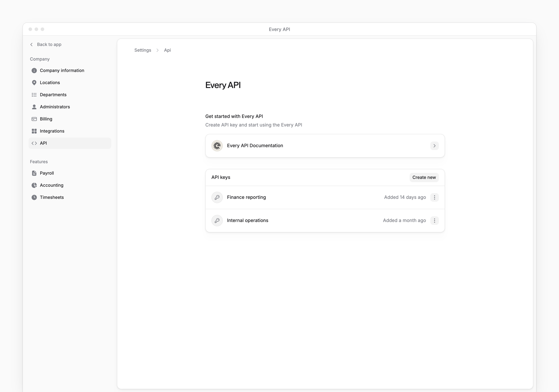
Task: Click the Finance reporting key icon
Action: [217, 197]
